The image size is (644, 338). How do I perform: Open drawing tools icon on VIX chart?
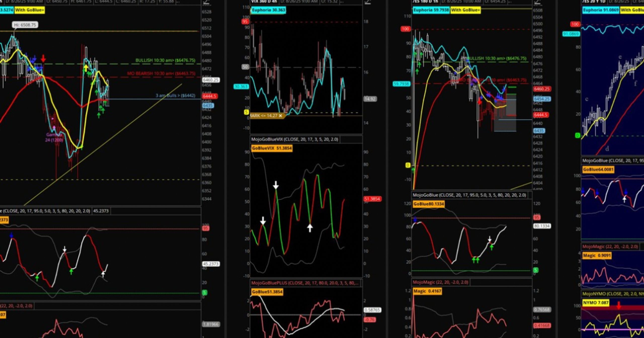[368, 2]
